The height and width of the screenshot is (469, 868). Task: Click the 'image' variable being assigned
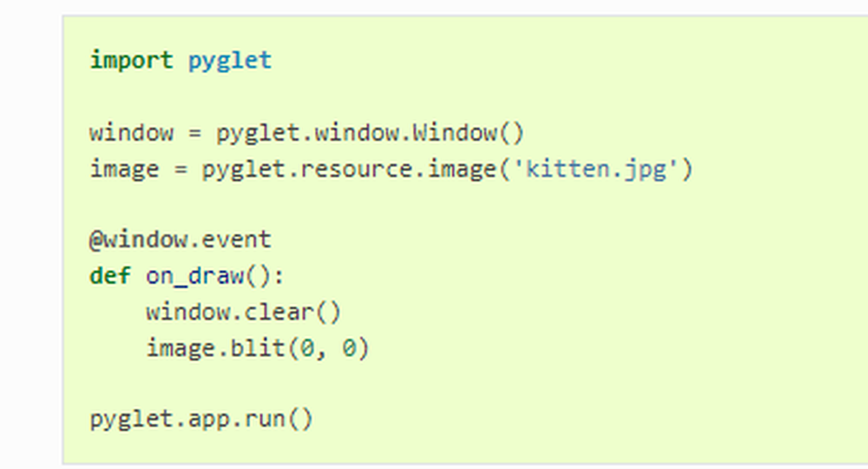point(124,169)
